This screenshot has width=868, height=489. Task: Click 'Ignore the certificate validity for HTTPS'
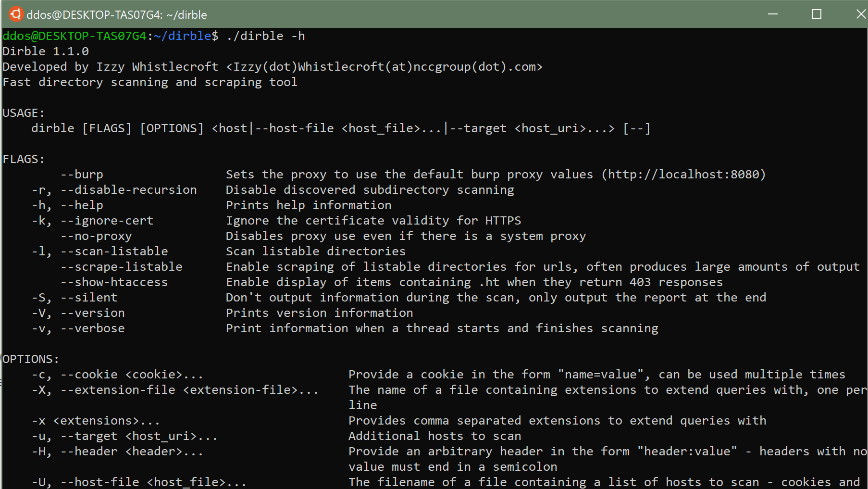click(x=373, y=221)
